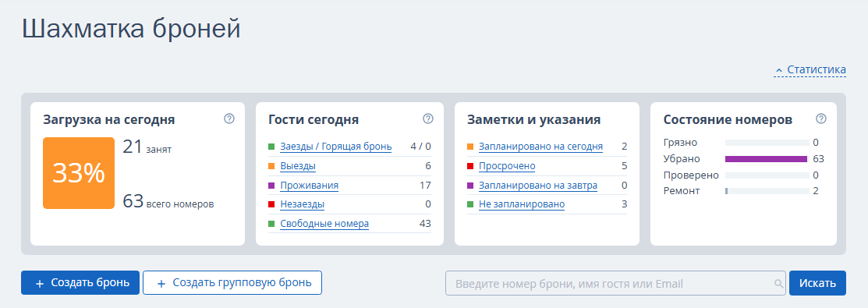Open help icon next to Состояние номеров
Screen dimensions: 868x308
tap(821, 119)
